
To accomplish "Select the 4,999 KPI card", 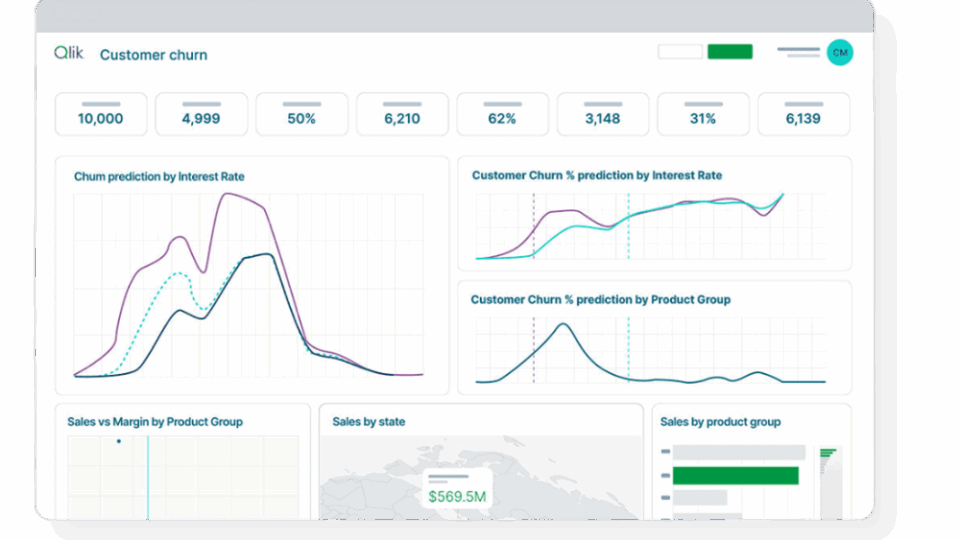I will tap(201, 114).
